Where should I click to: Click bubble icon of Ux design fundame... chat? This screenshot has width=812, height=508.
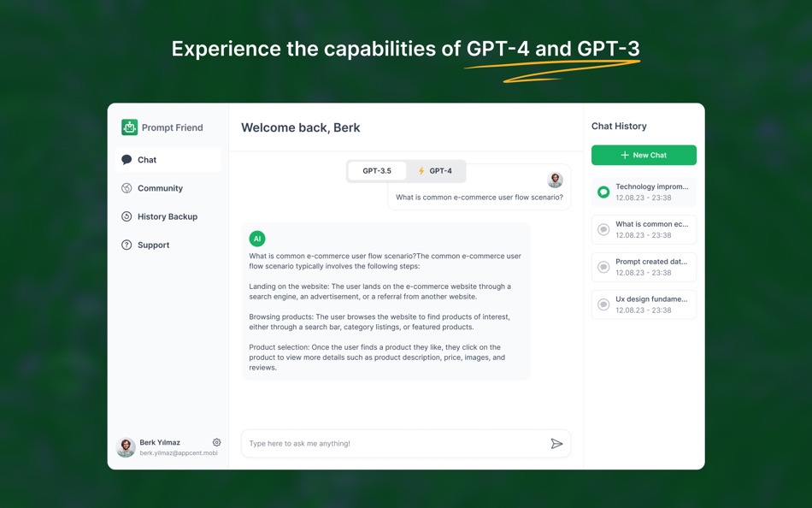(x=603, y=304)
